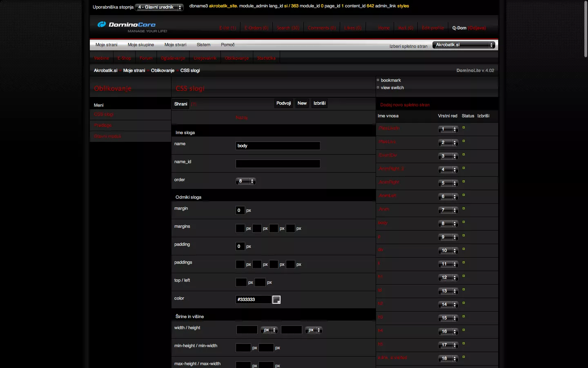Toggle status indicator for the h4 row

pos(463,330)
